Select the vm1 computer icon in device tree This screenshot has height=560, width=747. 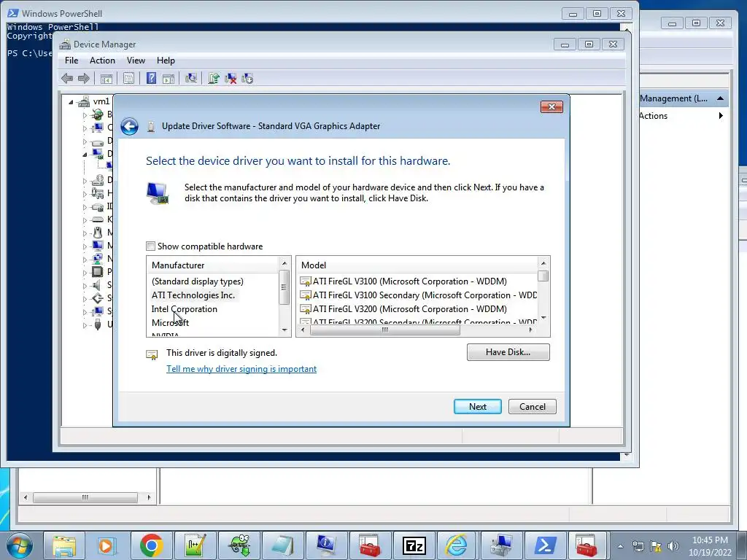pyautogui.click(x=84, y=101)
